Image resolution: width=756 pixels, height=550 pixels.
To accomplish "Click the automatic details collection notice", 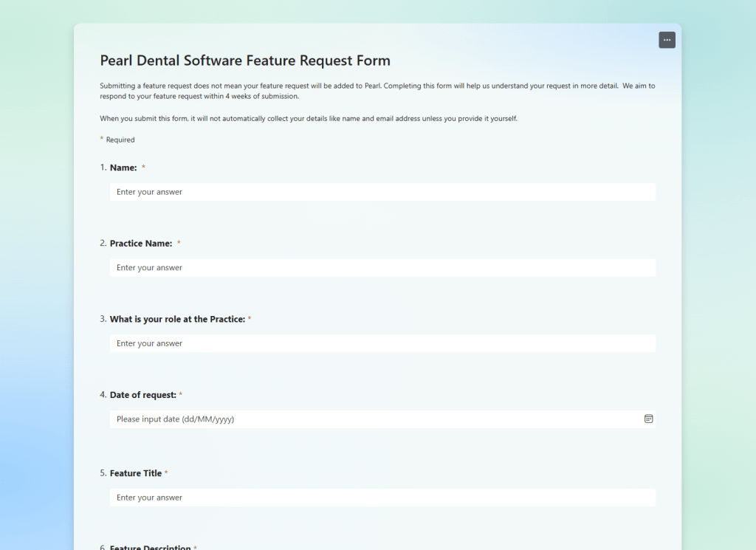I will [309, 119].
